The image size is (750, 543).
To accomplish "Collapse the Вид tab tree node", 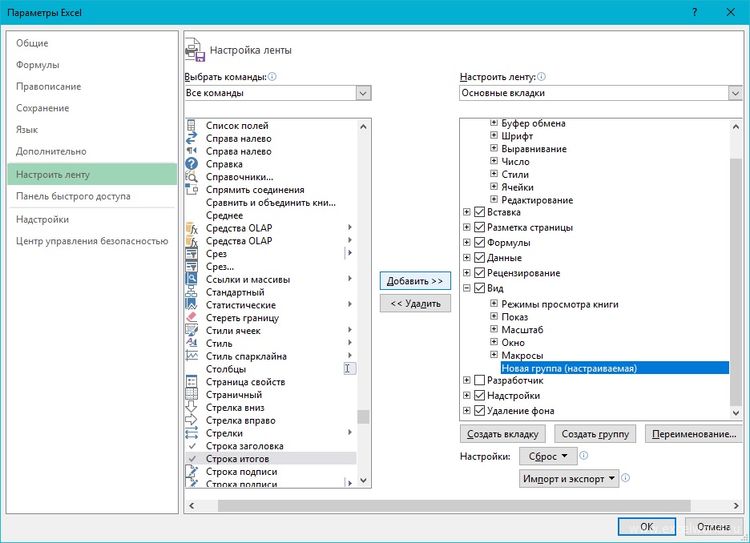I will pyautogui.click(x=466, y=288).
